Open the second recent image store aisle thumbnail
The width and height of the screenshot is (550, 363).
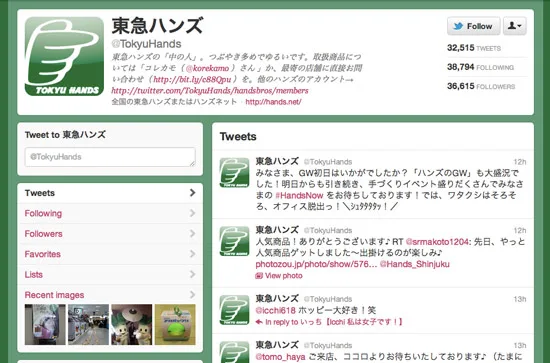point(88,324)
